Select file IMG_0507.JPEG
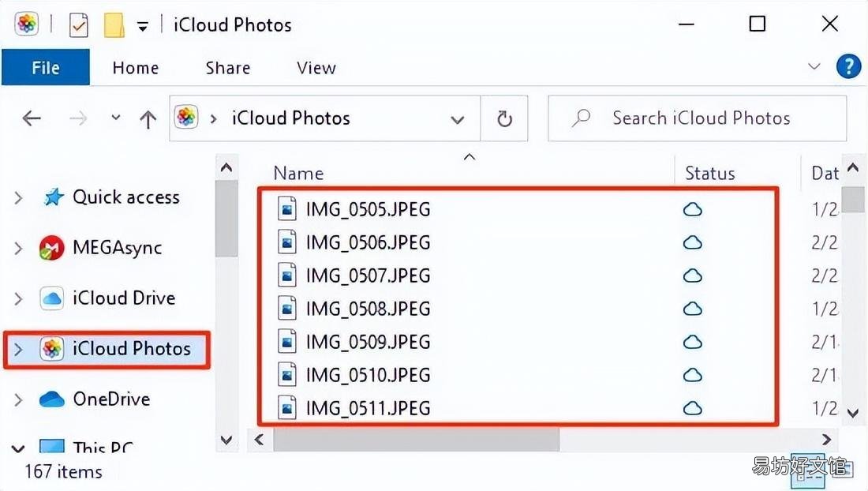This screenshot has height=491, width=868. pyautogui.click(x=369, y=275)
